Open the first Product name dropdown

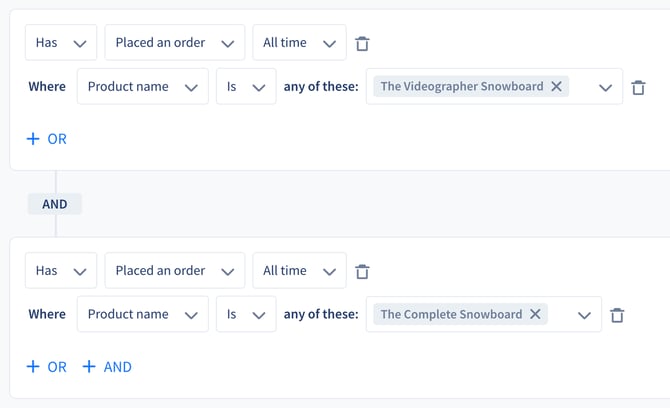[143, 86]
